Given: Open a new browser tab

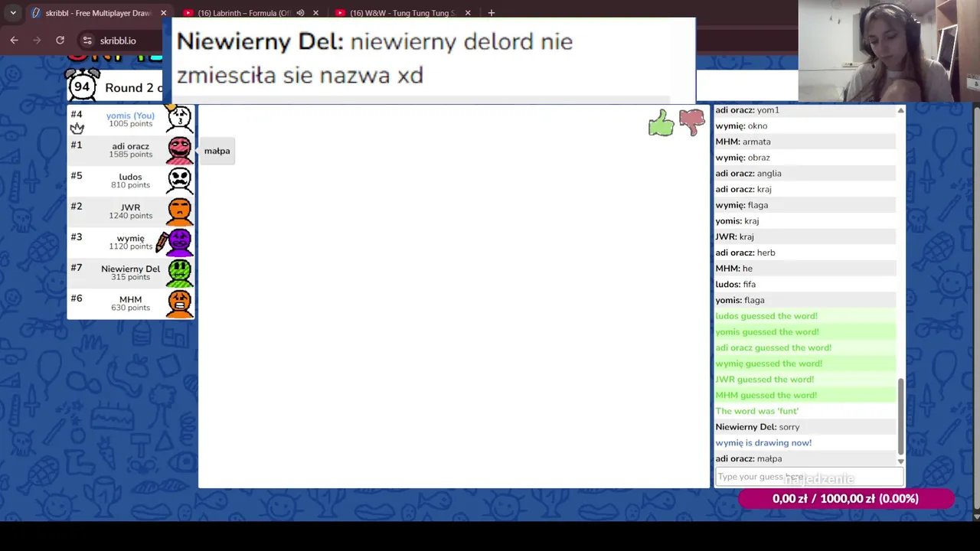Looking at the screenshot, I should pyautogui.click(x=492, y=13).
